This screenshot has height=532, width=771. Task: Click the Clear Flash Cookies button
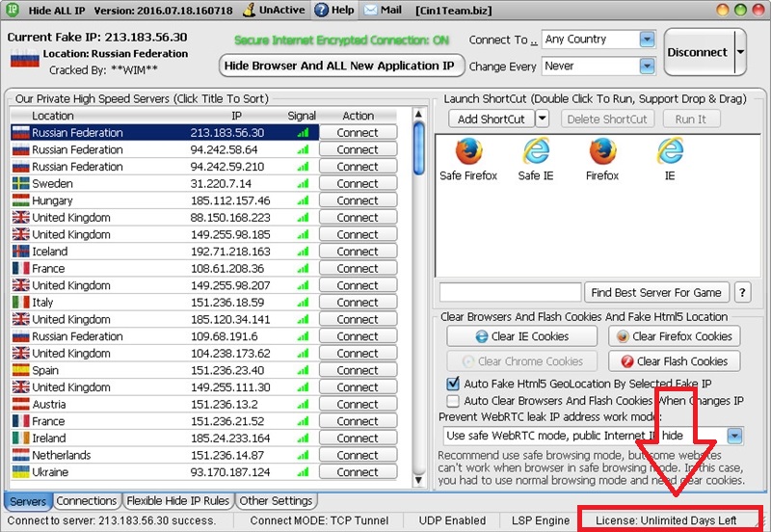point(674,361)
